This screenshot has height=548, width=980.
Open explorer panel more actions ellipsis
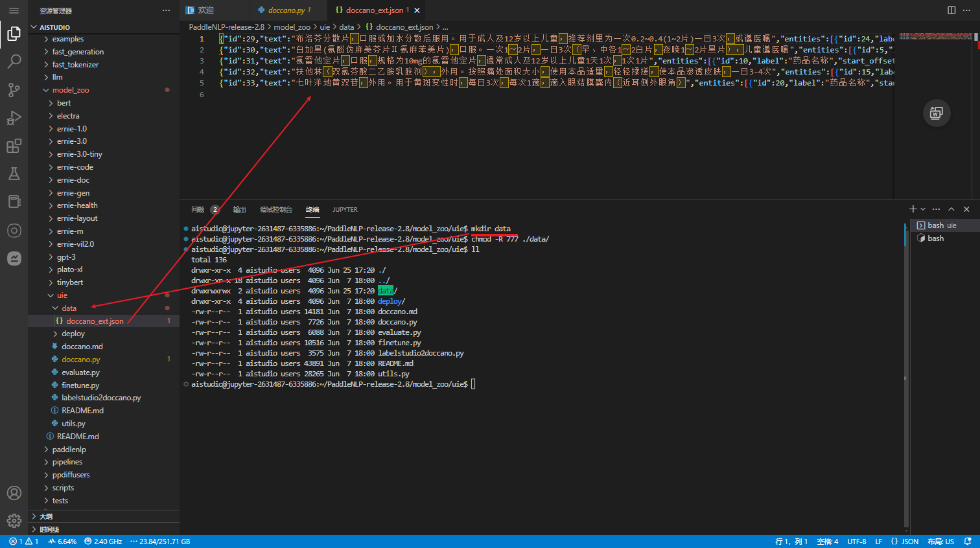point(166,10)
